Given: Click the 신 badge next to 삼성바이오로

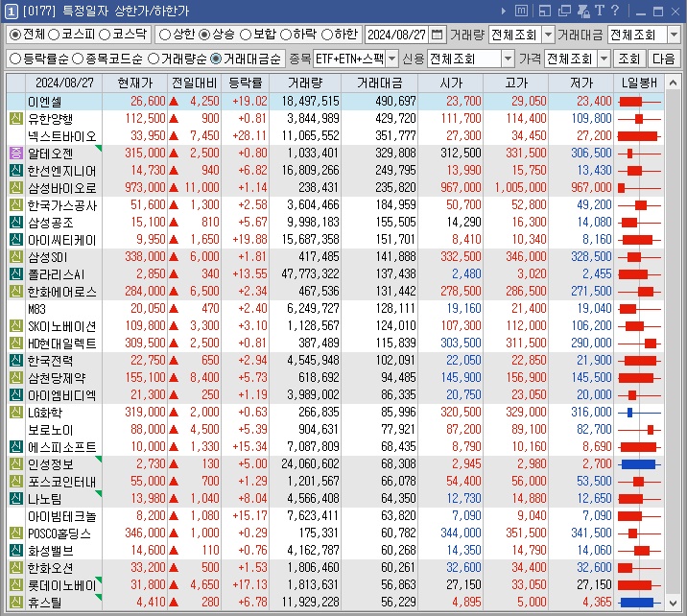Looking at the screenshot, I should 16,187.
